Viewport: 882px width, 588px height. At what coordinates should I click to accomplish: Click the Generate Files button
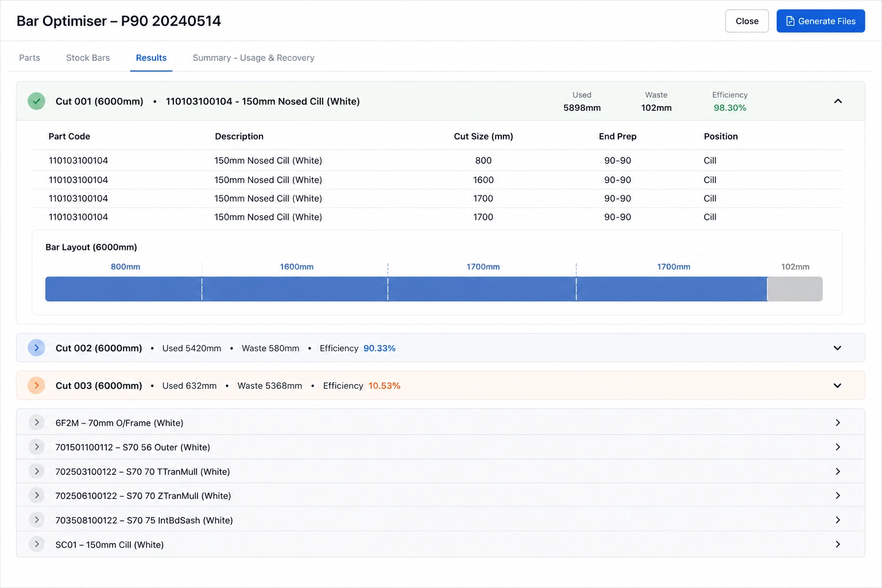(821, 21)
